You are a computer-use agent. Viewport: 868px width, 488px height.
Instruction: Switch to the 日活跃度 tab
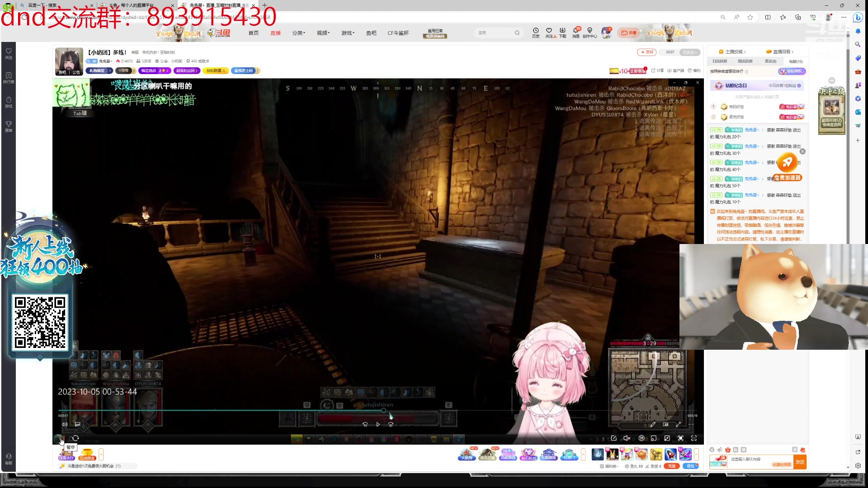point(720,61)
